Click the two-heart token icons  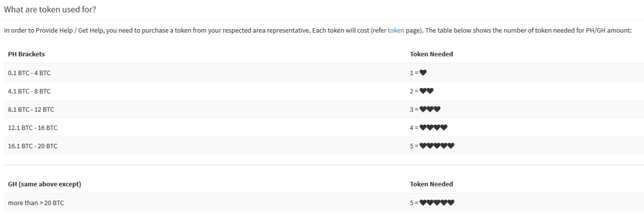click(427, 91)
